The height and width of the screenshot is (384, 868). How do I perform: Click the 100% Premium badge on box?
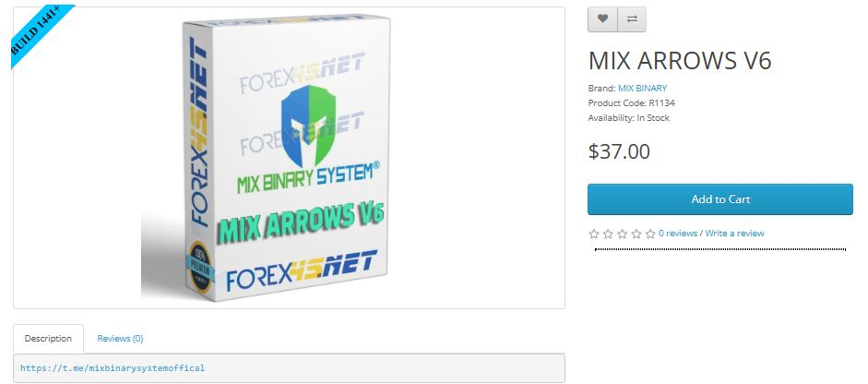pos(200,267)
